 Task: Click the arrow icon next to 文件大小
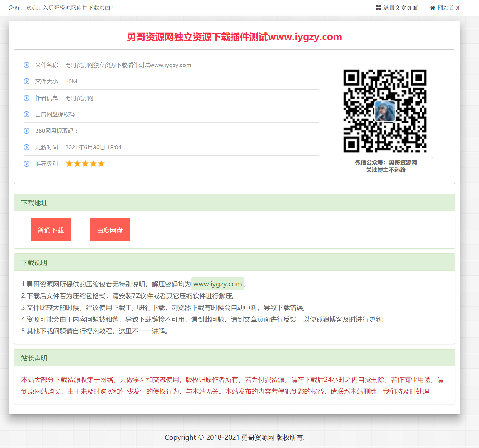26,81
